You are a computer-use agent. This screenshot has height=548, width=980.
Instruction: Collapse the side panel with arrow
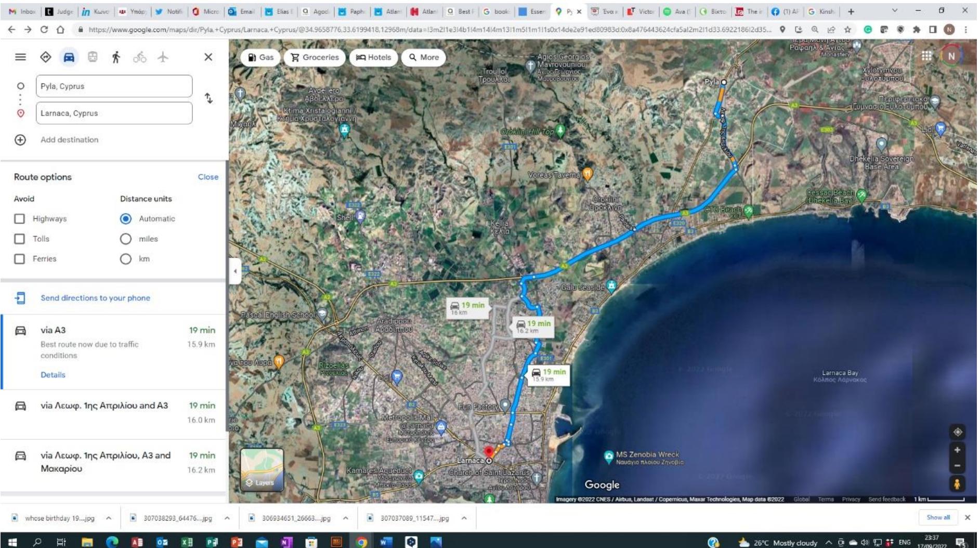(x=235, y=271)
